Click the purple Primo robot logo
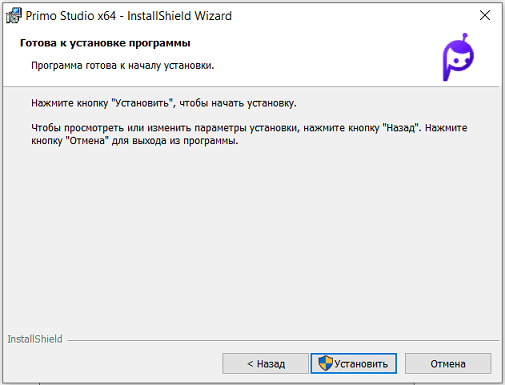This screenshot has height=385, width=505. click(x=458, y=57)
